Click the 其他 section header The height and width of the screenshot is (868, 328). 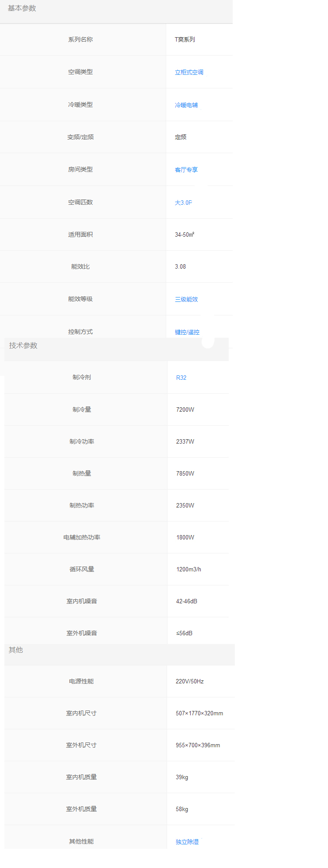tap(16, 650)
